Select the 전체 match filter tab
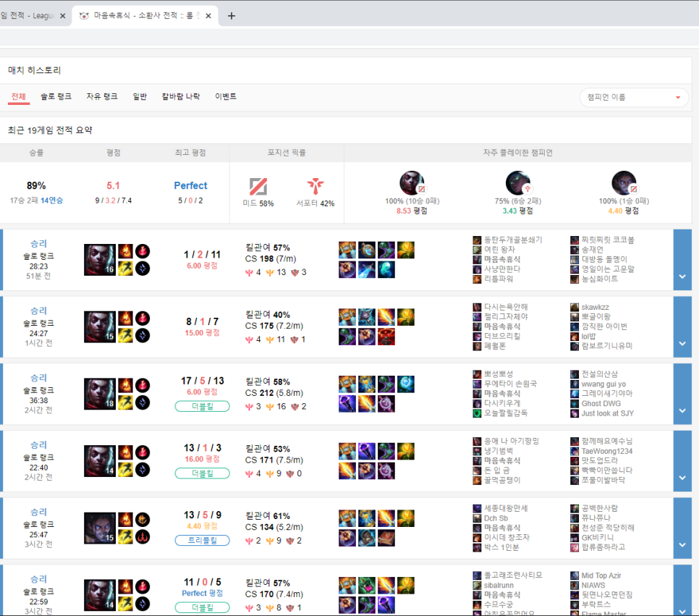This screenshot has width=699, height=616. [x=19, y=96]
